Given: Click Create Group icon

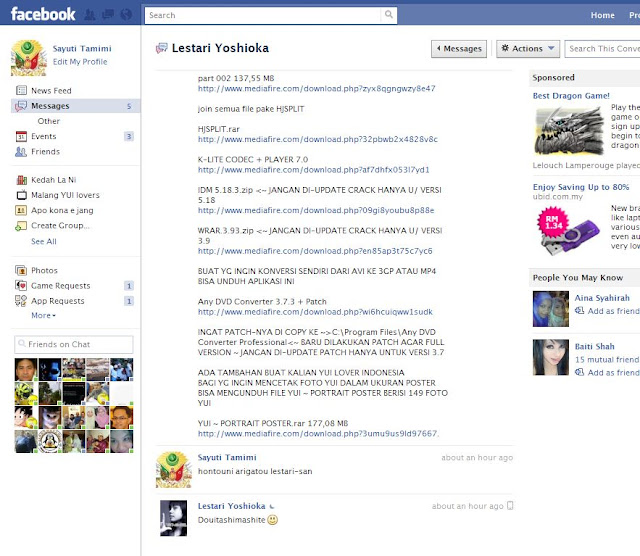Looking at the screenshot, I should (21, 225).
